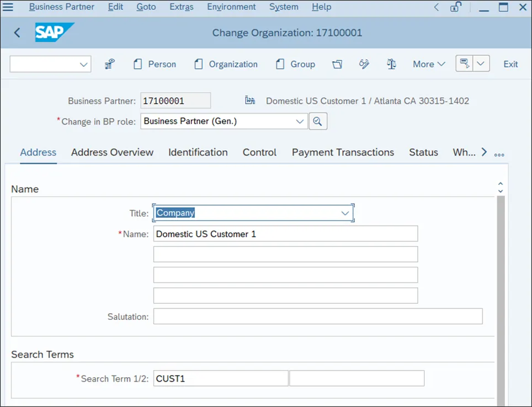Click the balance scale check icon
The width and height of the screenshot is (532, 407).
391,64
